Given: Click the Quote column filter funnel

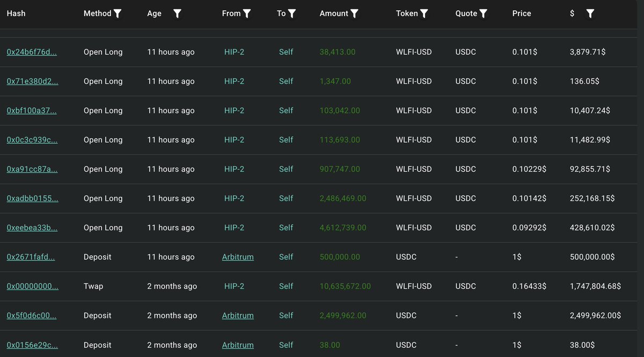Looking at the screenshot, I should tap(483, 13).
